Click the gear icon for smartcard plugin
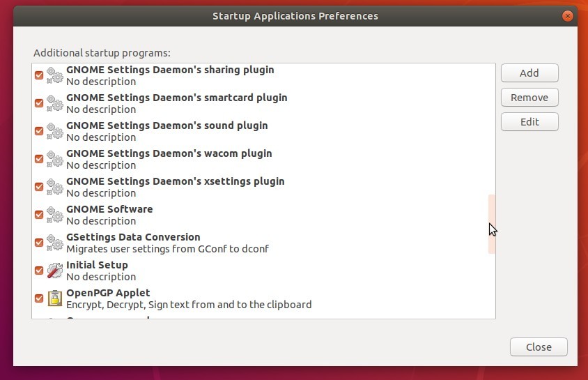 tap(55, 103)
